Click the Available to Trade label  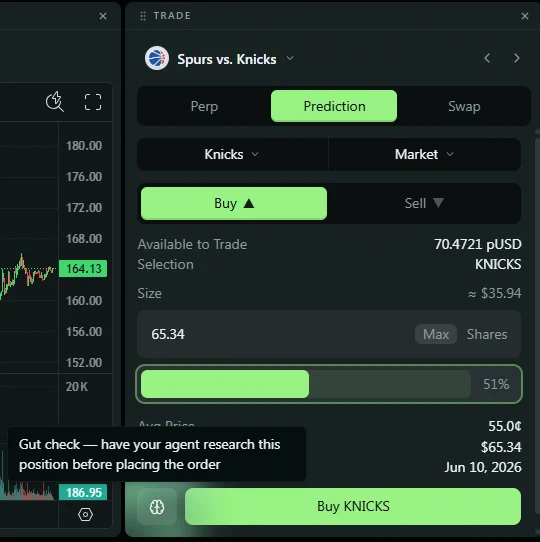tap(192, 244)
